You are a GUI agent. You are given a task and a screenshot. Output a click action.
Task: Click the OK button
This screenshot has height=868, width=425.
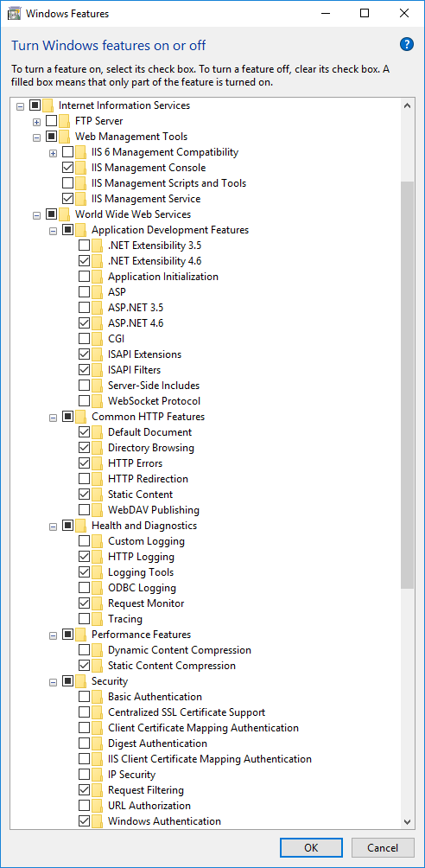pyautogui.click(x=311, y=847)
